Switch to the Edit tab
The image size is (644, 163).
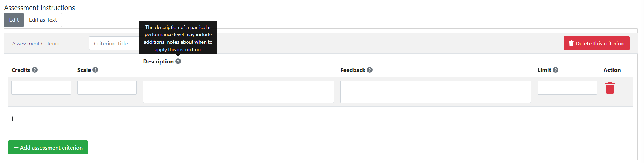coord(14,20)
